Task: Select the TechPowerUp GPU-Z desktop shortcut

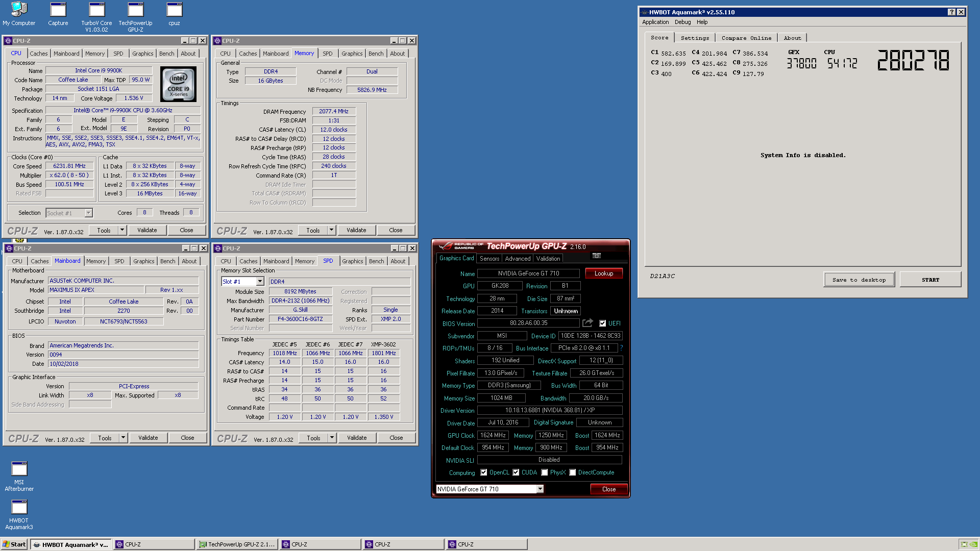Action: [135, 17]
